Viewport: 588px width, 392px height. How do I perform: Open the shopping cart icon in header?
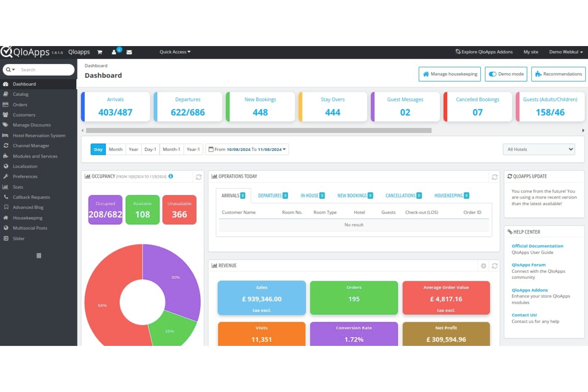tap(100, 52)
